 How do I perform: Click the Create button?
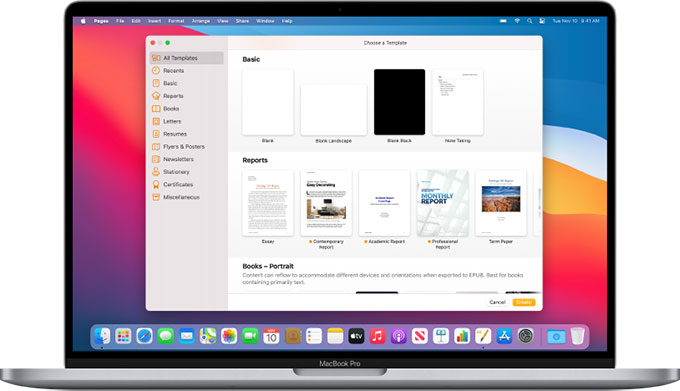[x=523, y=302]
